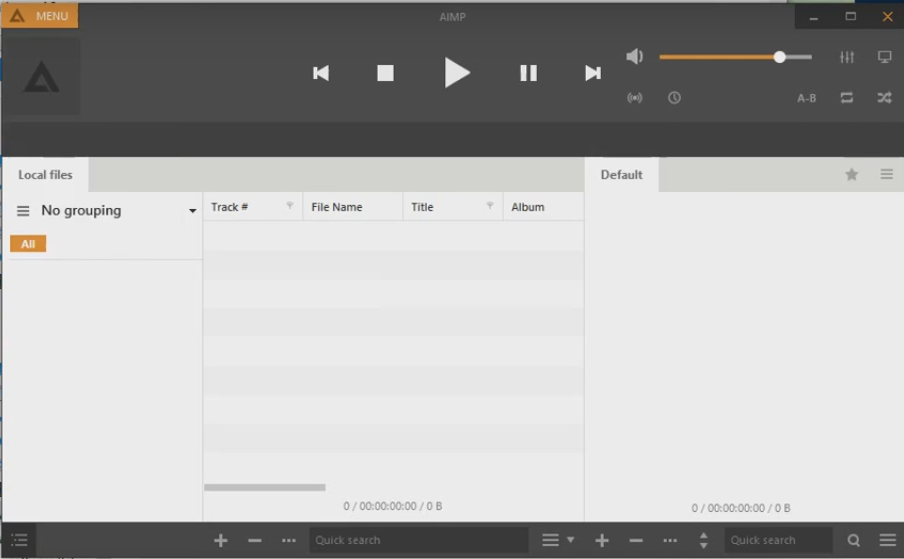Pause the current track
The height and width of the screenshot is (559, 904).
tap(528, 73)
